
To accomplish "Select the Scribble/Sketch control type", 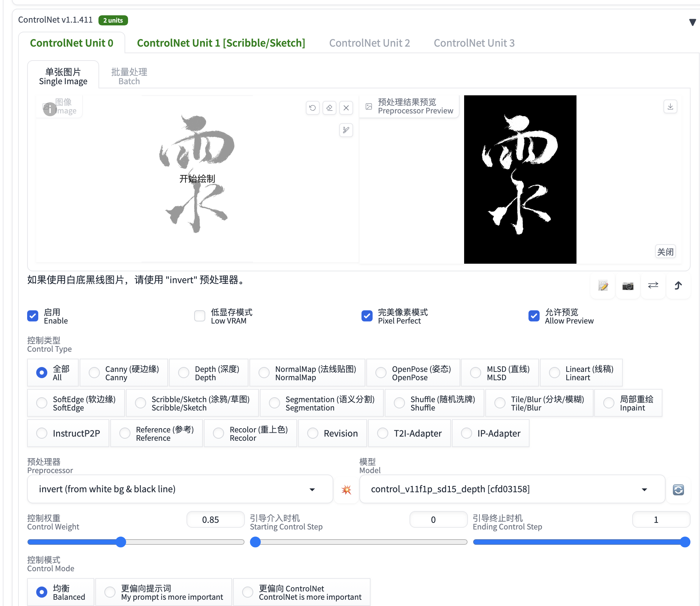I will pos(192,403).
